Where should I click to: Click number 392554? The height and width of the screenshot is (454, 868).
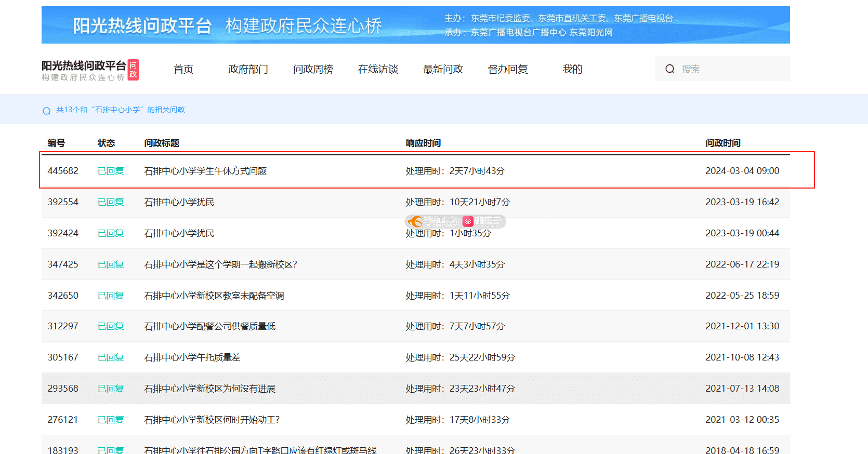click(63, 202)
